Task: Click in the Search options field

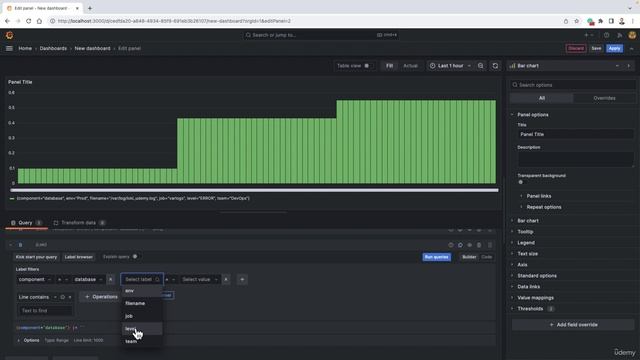Action: pyautogui.click(x=573, y=85)
